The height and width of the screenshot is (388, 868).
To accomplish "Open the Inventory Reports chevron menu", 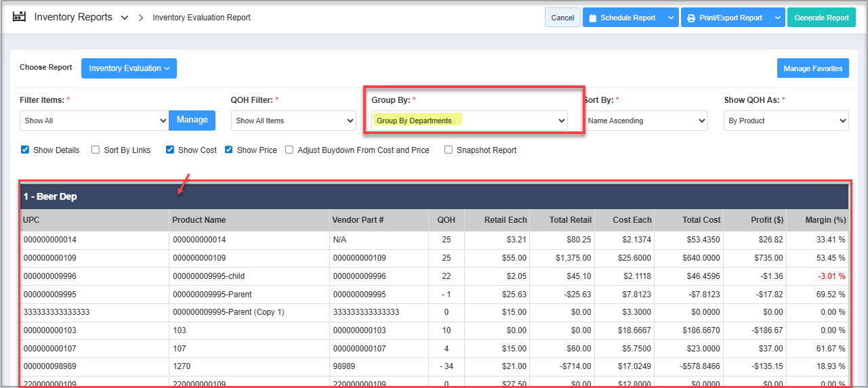I will (125, 18).
